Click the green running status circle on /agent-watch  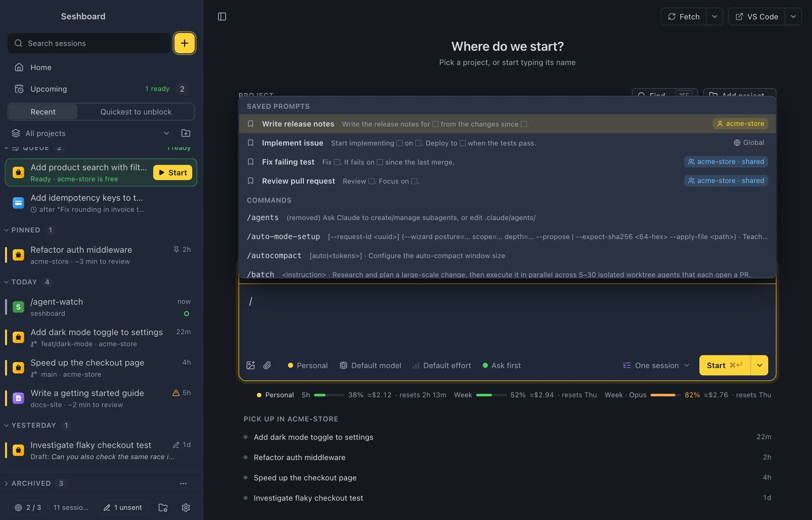point(187,314)
